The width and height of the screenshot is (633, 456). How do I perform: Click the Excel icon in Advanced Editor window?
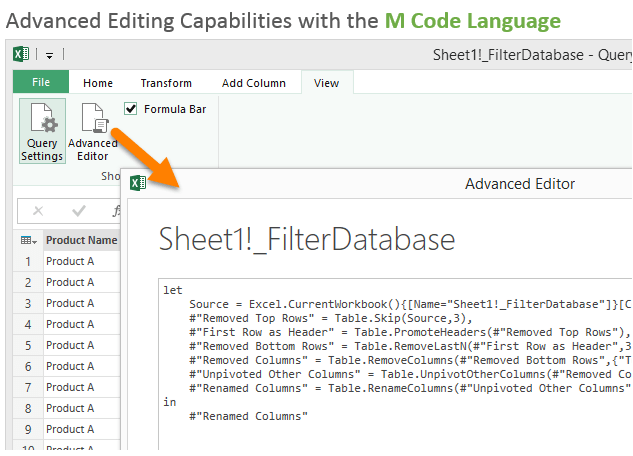[139, 183]
